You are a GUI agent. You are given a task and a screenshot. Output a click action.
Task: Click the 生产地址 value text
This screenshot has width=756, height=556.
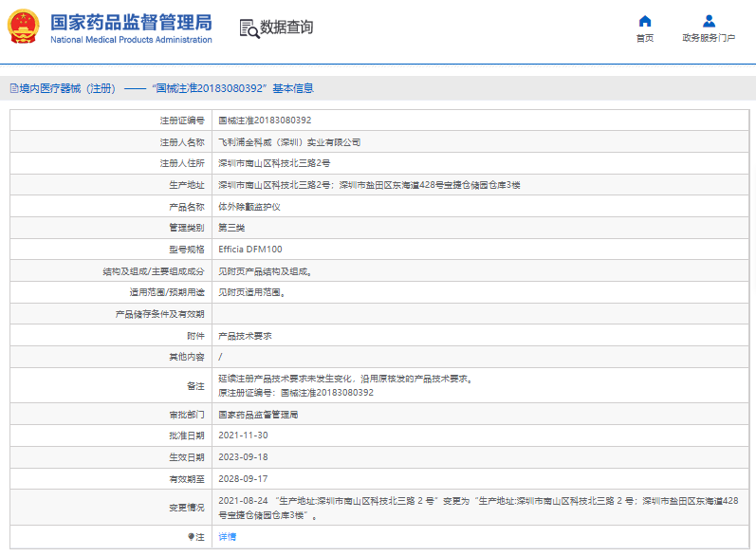369,185
